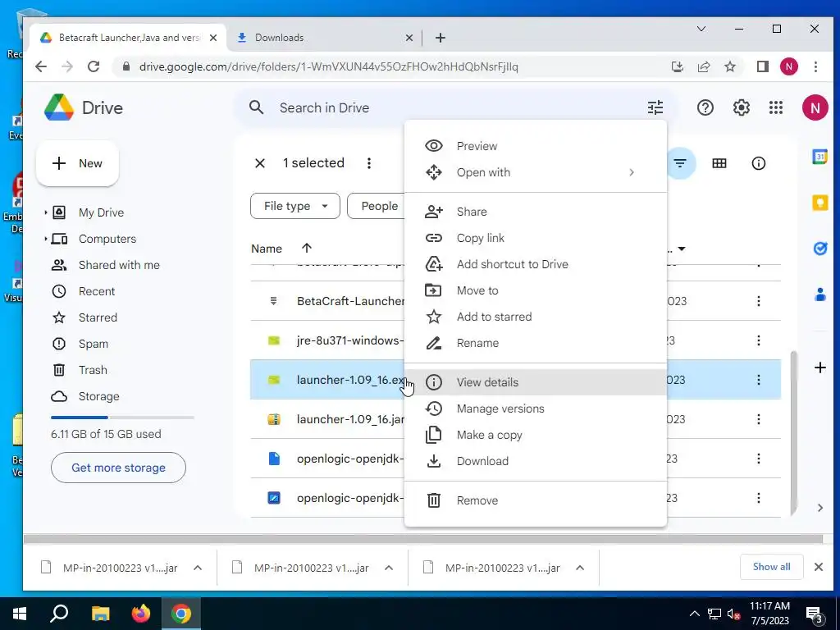Open more options for launcher-1.09_16.jar row

pos(759,419)
